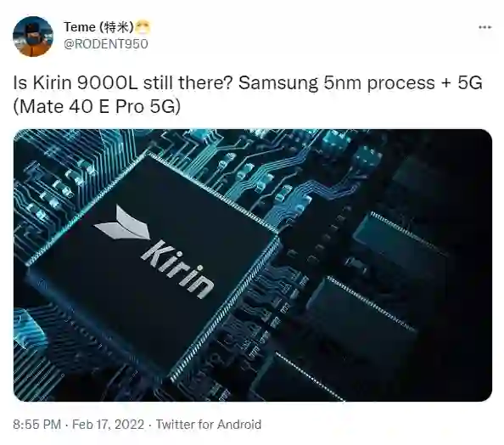Open the three-dot more options menu

point(484,27)
